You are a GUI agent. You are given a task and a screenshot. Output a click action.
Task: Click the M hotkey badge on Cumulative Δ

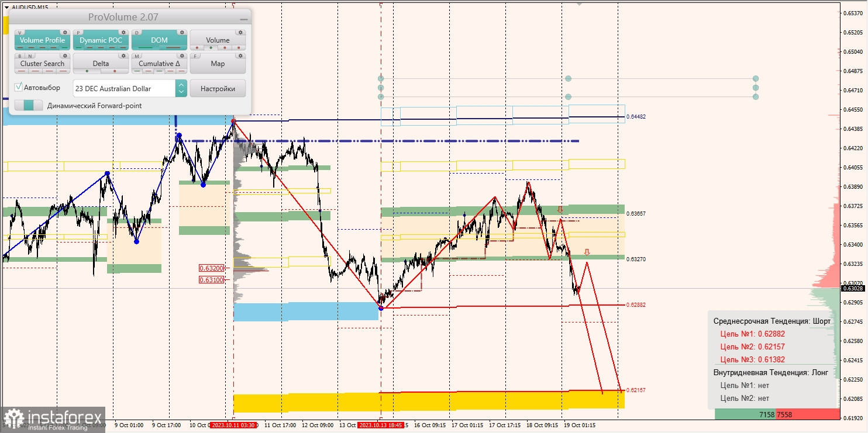coord(137,56)
